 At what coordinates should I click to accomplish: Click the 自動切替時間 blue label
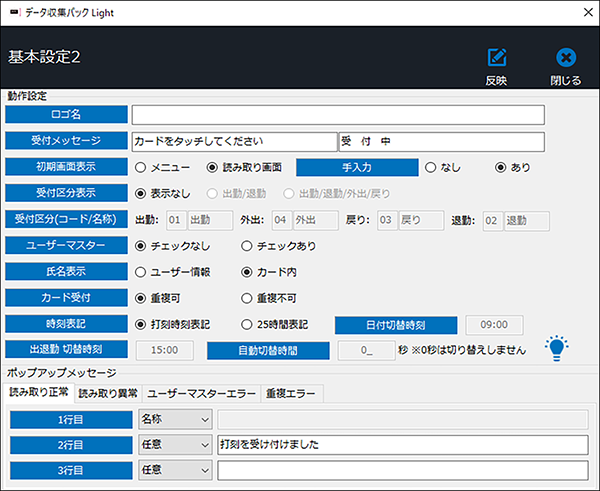tap(268, 351)
